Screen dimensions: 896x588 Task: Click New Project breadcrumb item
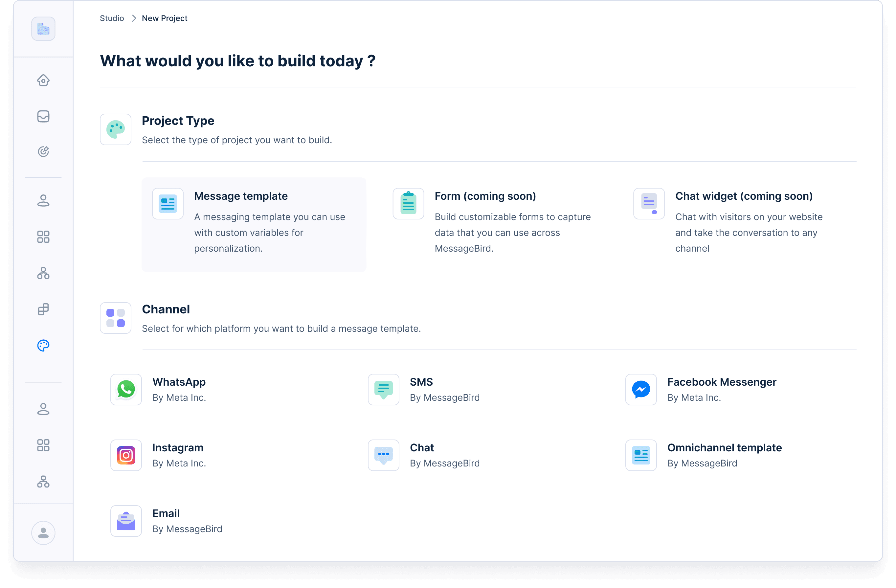click(165, 18)
